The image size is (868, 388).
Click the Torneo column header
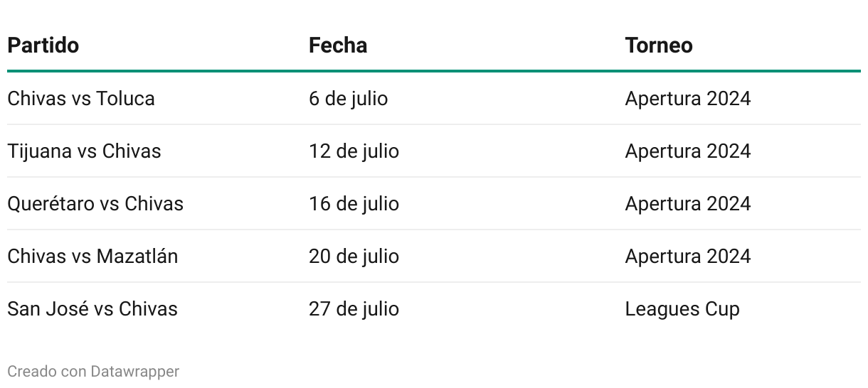click(659, 45)
